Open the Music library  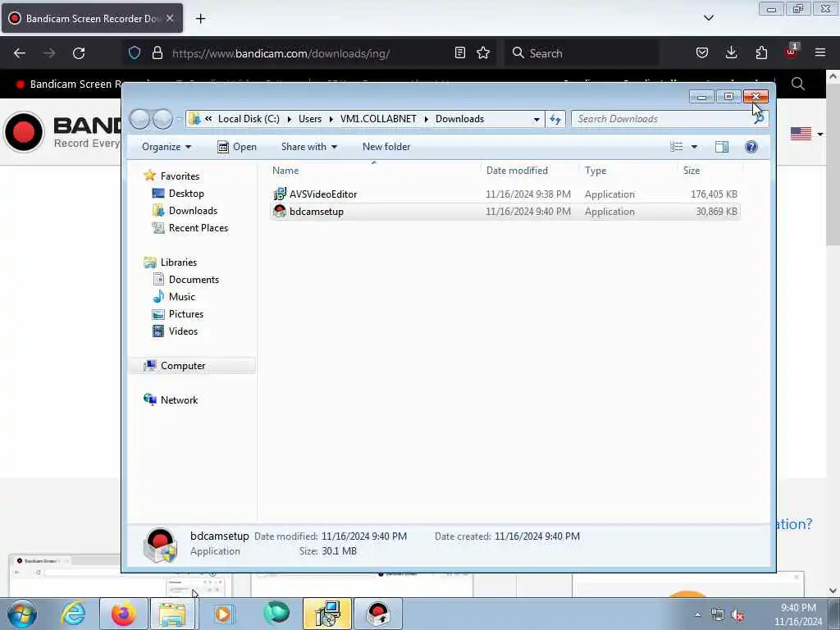[181, 297]
